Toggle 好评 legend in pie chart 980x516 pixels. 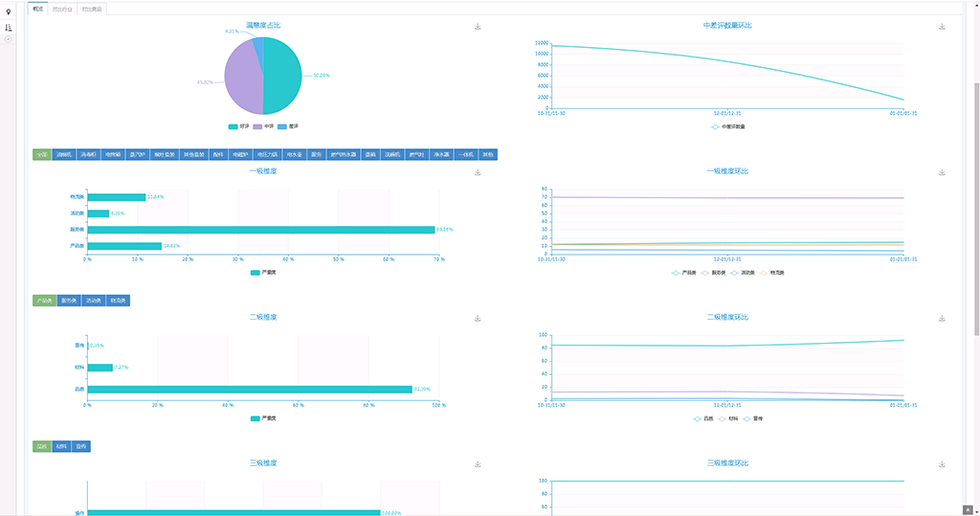coord(238,125)
